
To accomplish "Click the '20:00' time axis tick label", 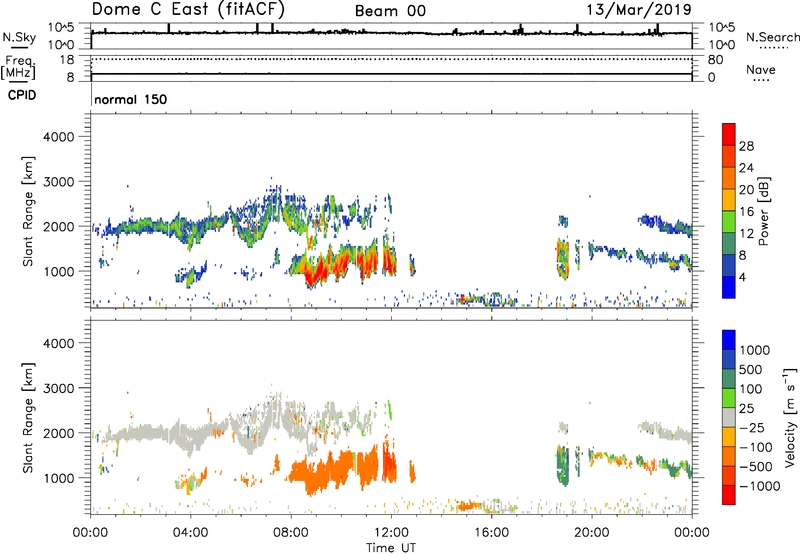I will 592,533.
